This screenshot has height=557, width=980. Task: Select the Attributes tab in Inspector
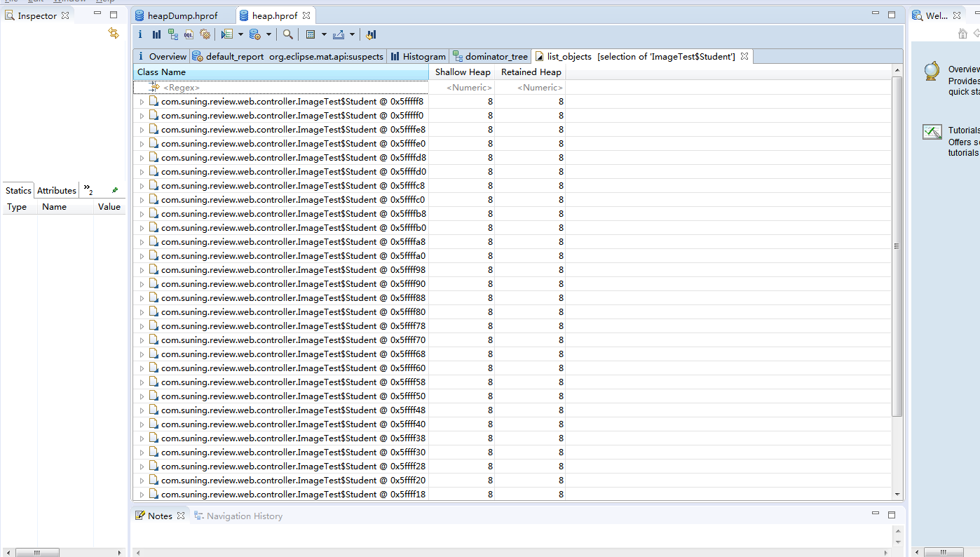(57, 190)
